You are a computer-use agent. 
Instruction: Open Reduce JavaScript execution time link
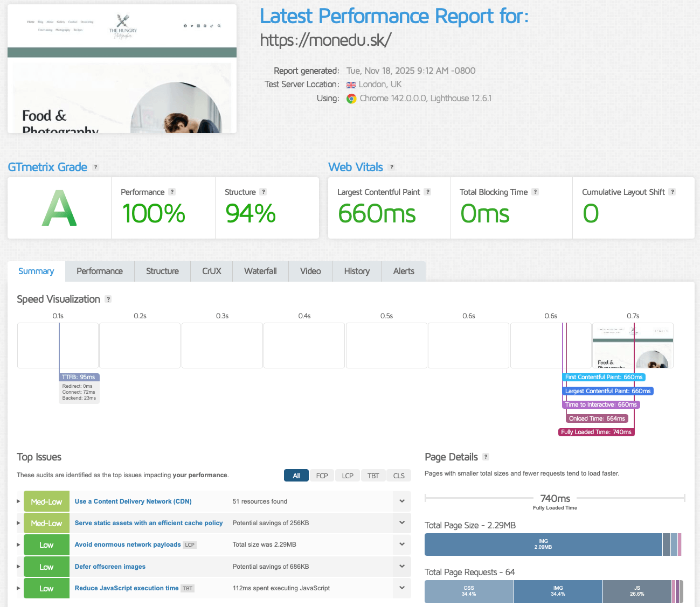coord(127,588)
